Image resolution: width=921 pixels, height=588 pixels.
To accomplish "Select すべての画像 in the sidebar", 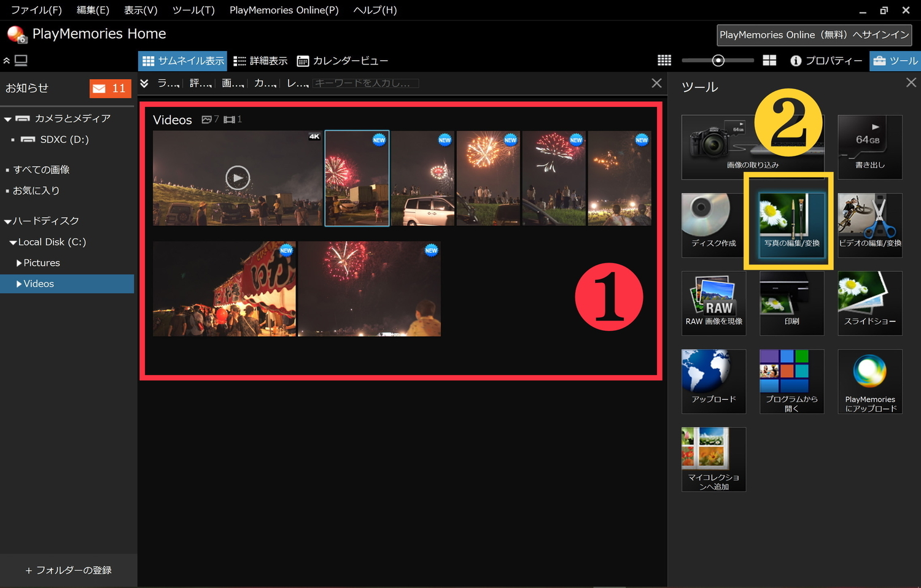I will point(41,169).
